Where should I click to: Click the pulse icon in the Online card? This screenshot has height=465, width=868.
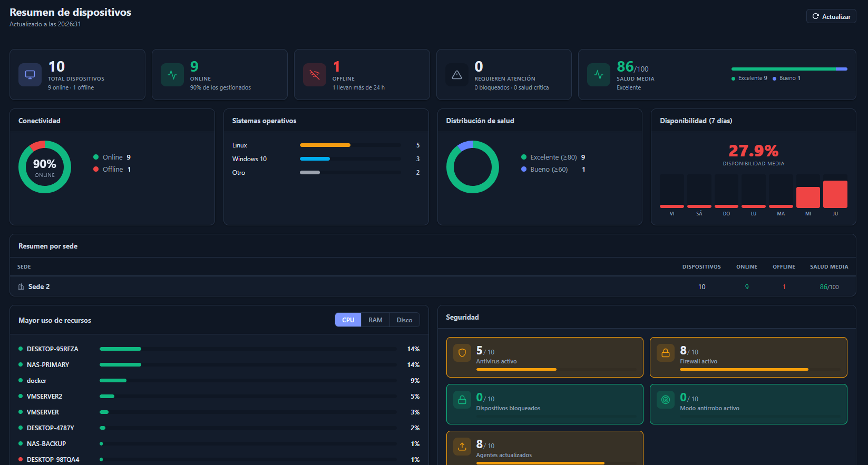pos(172,75)
